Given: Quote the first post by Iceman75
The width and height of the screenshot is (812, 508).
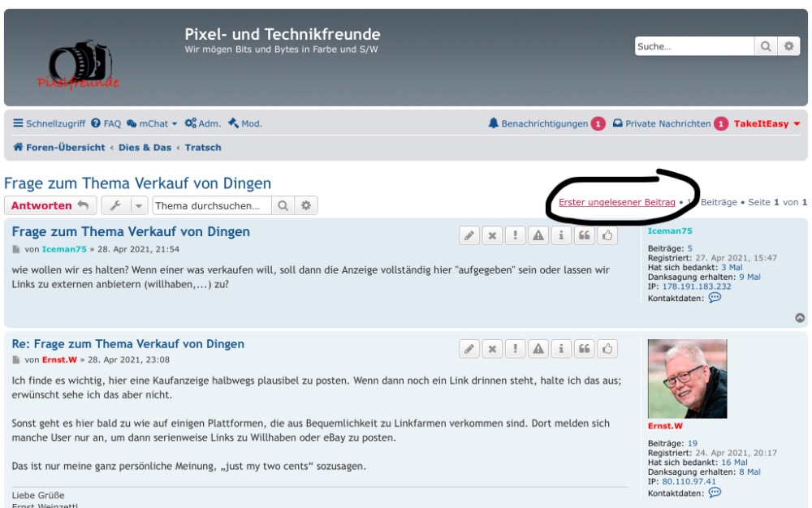Looking at the screenshot, I should (583, 235).
